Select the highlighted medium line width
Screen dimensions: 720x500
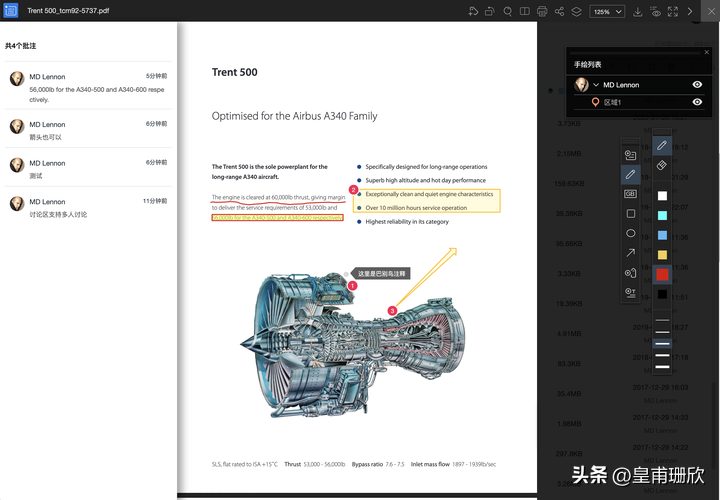point(662,343)
